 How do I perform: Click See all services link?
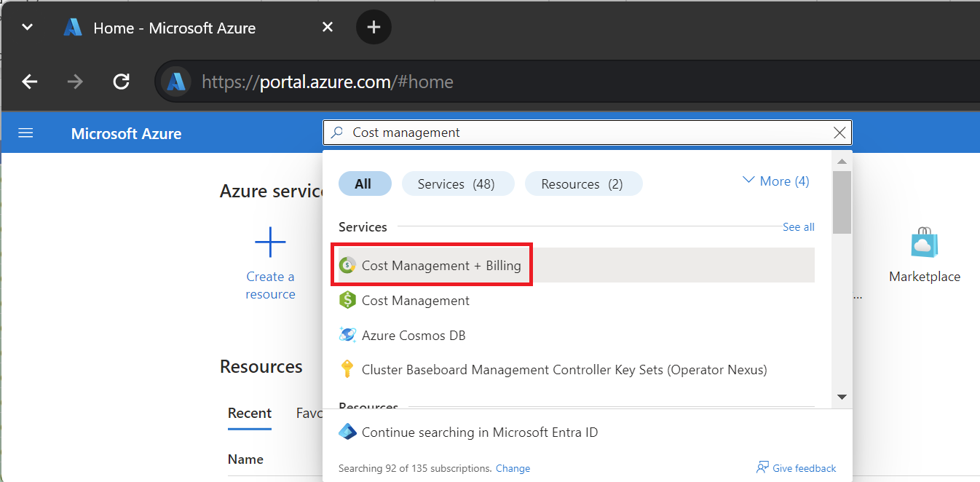point(799,227)
